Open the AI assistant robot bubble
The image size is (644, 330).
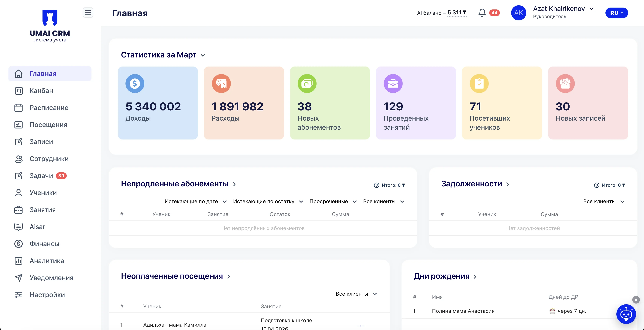tap(626, 314)
